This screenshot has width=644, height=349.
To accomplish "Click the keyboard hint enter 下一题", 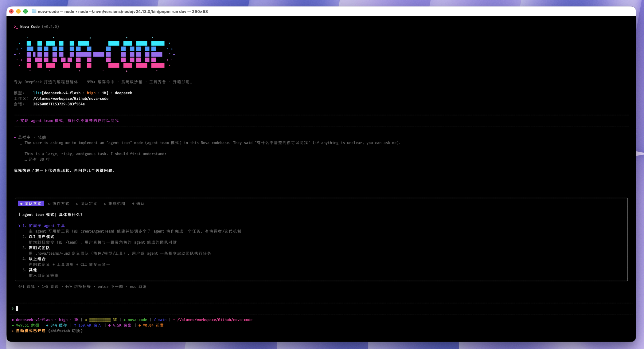I will (110, 287).
